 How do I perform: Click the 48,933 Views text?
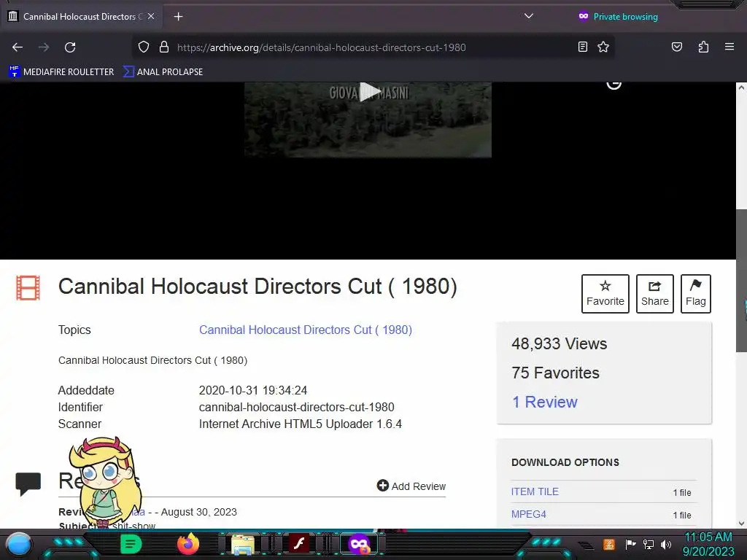click(560, 344)
